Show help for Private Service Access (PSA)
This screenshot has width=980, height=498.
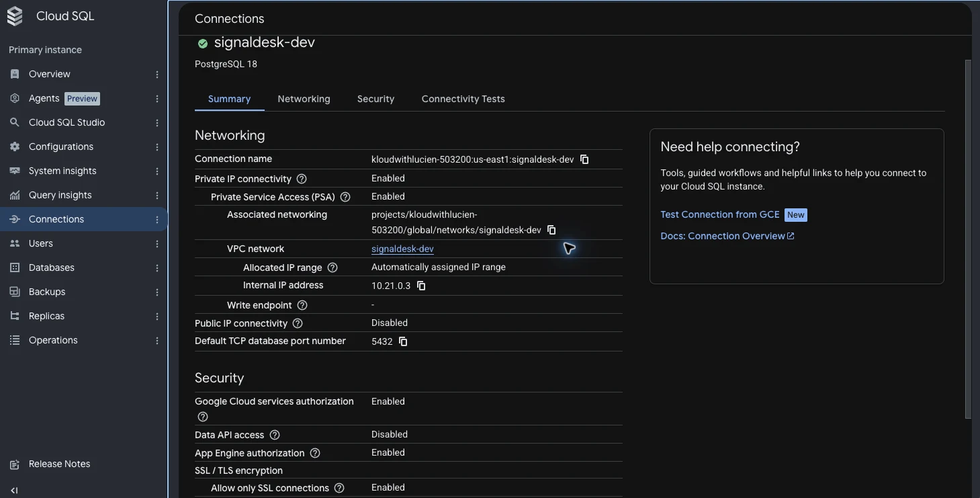click(345, 197)
